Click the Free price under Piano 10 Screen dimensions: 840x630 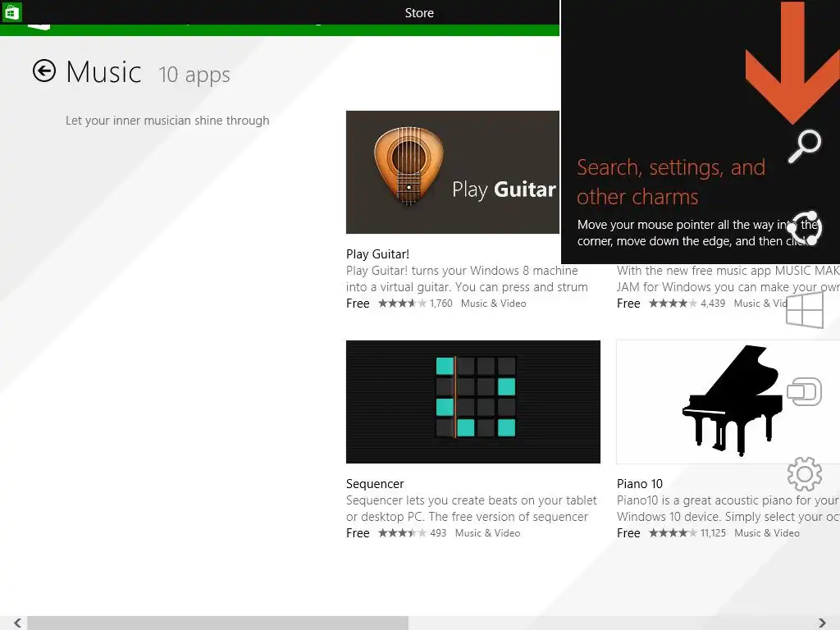[x=628, y=533]
